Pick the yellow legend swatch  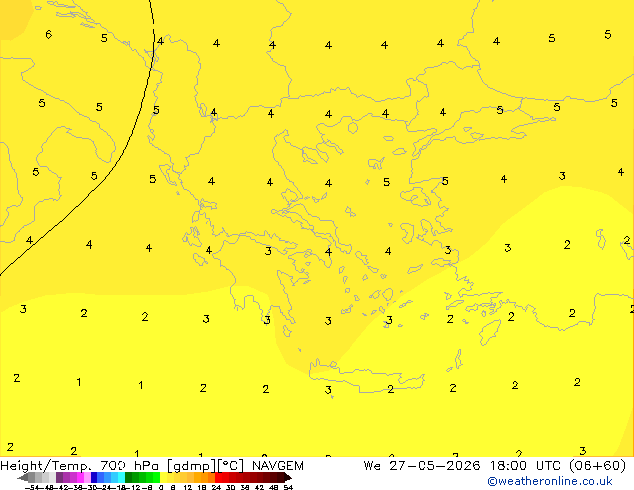pos(163,477)
